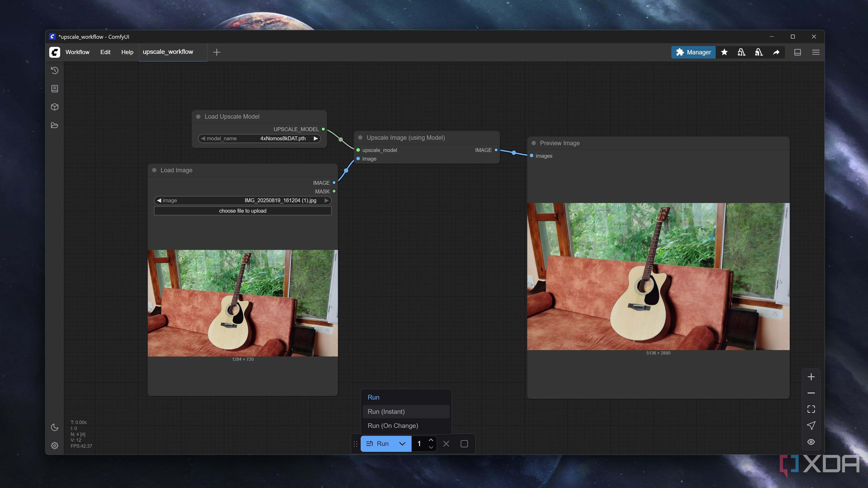Image resolution: width=868 pixels, height=488 pixels.
Task: Click the next image arrow in Load Image
Action: pos(326,200)
